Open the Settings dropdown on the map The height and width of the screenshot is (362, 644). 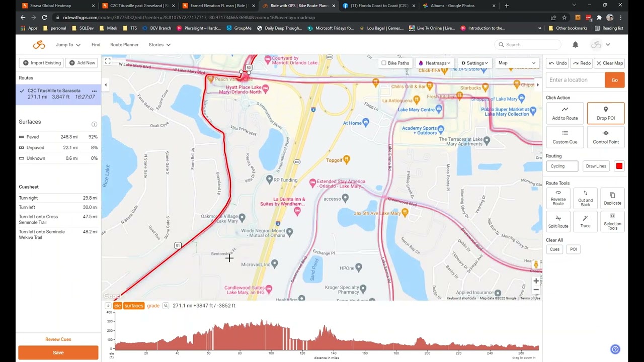click(x=474, y=63)
